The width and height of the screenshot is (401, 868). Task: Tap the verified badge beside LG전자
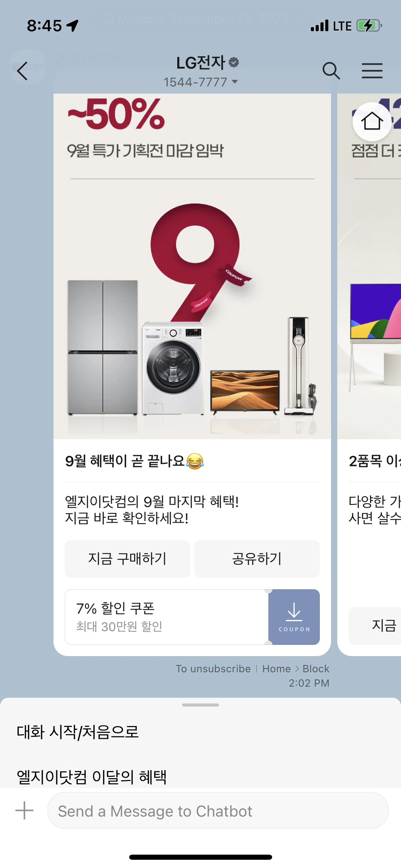coord(234,62)
